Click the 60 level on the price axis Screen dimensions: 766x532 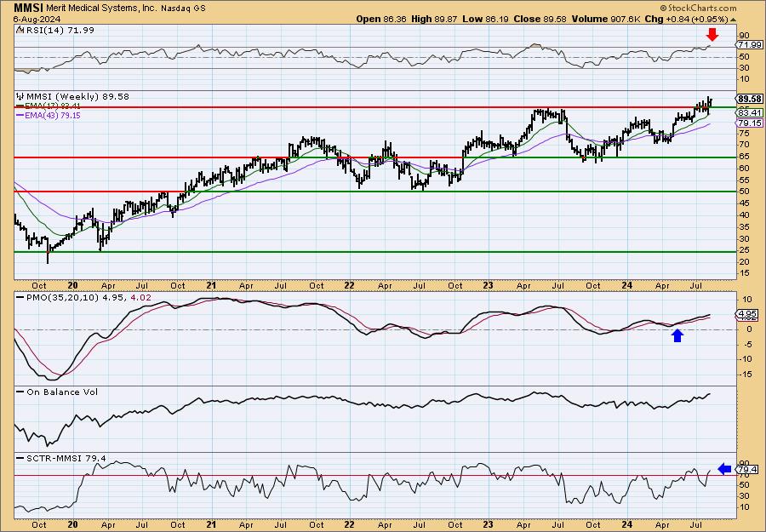click(742, 168)
